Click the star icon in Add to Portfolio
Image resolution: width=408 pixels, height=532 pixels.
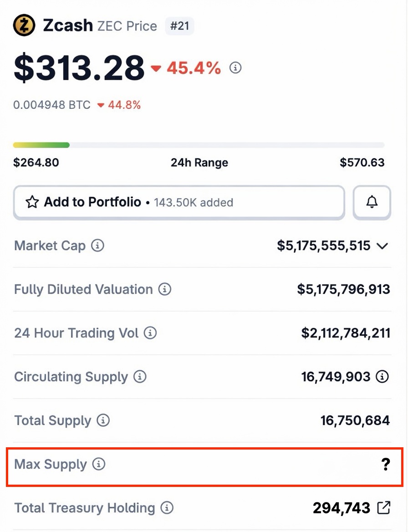click(x=32, y=202)
